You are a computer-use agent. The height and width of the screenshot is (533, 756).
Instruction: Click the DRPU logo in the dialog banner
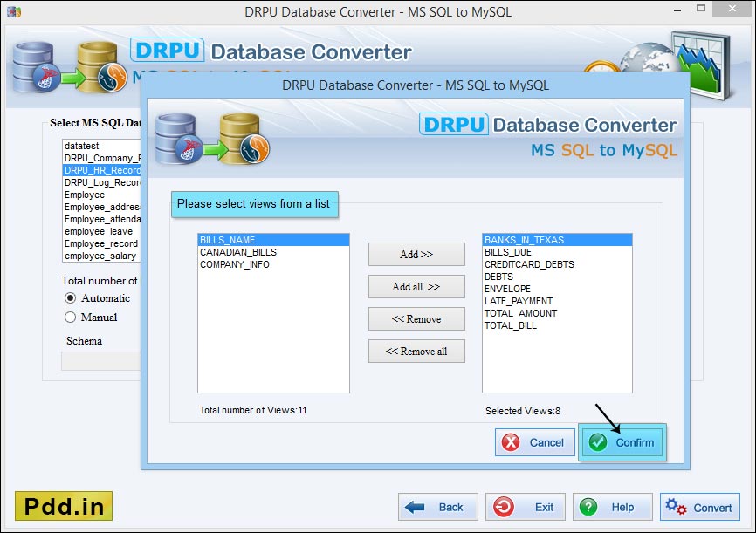click(454, 125)
